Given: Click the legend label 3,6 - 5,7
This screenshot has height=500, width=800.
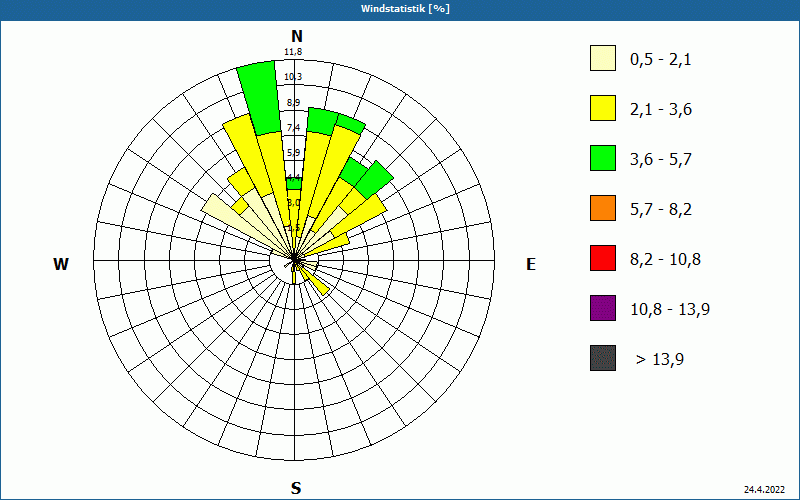Looking at the screenshot, I should (661, 160).
